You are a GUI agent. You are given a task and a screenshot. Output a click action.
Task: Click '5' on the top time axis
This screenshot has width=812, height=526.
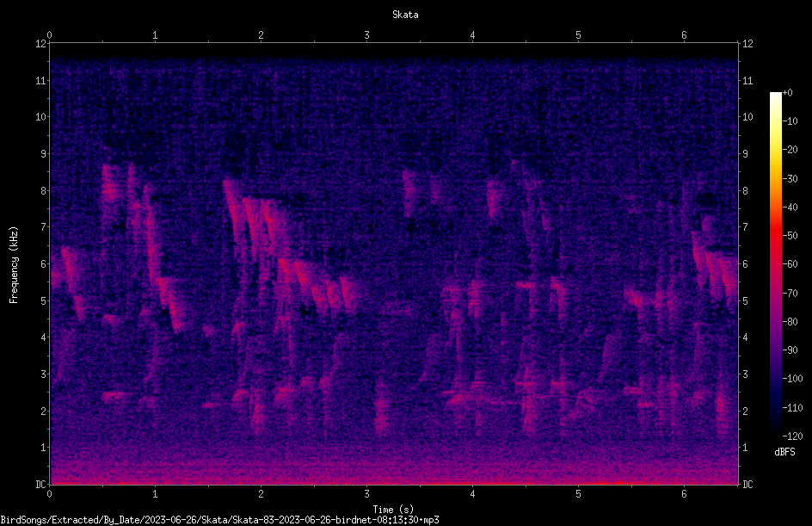coord(578,35)
